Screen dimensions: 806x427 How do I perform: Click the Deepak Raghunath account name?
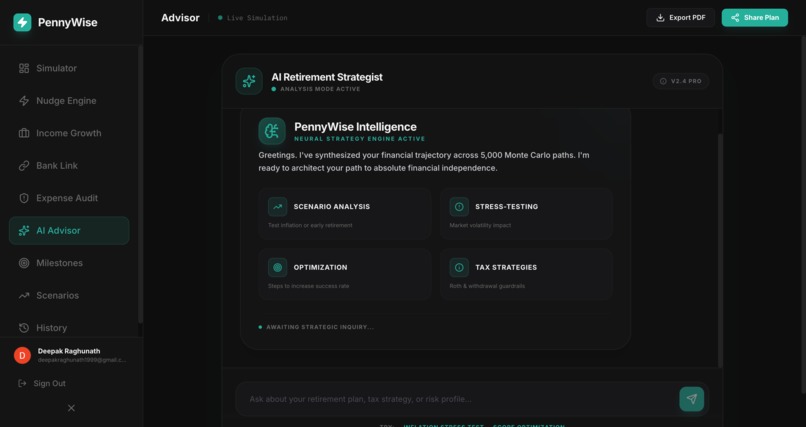click(69, 351)
